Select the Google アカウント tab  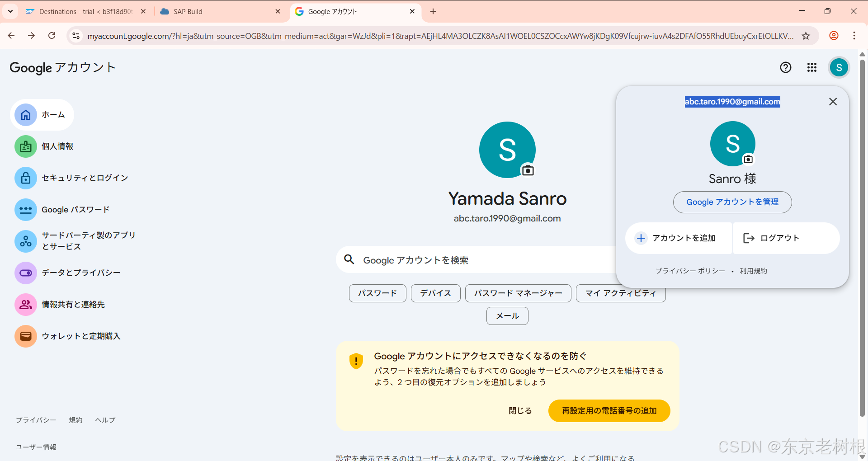(356, 11)
